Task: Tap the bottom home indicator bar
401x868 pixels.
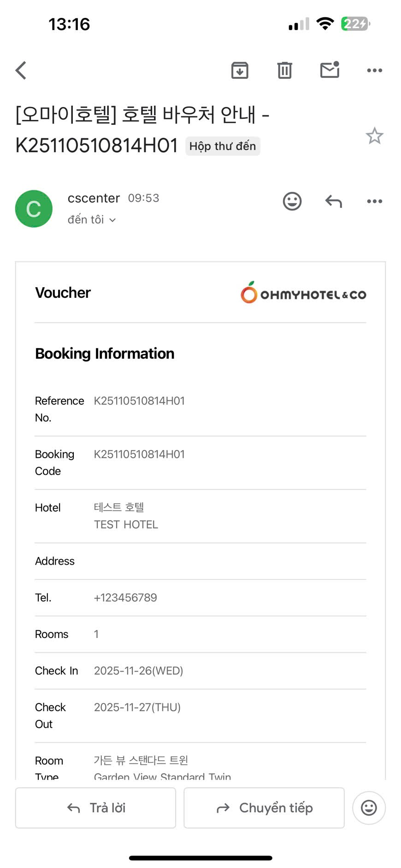Action: pyautogui.click(x=200, y=858)
